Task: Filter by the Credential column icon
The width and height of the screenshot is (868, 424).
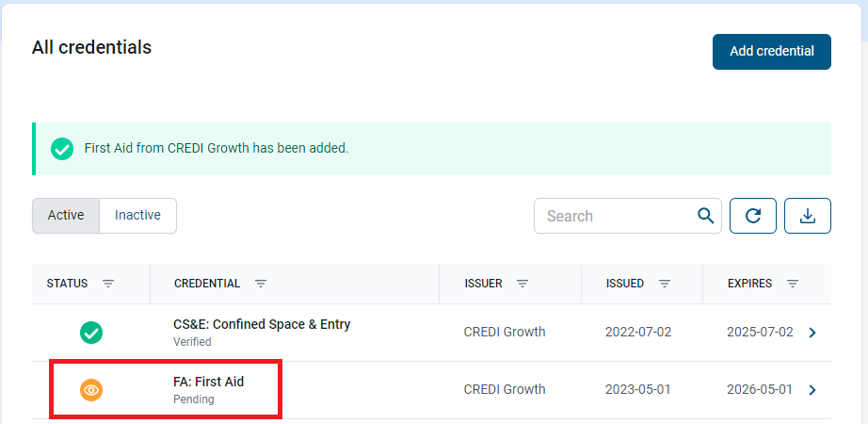Action: (x=261, y=284)
